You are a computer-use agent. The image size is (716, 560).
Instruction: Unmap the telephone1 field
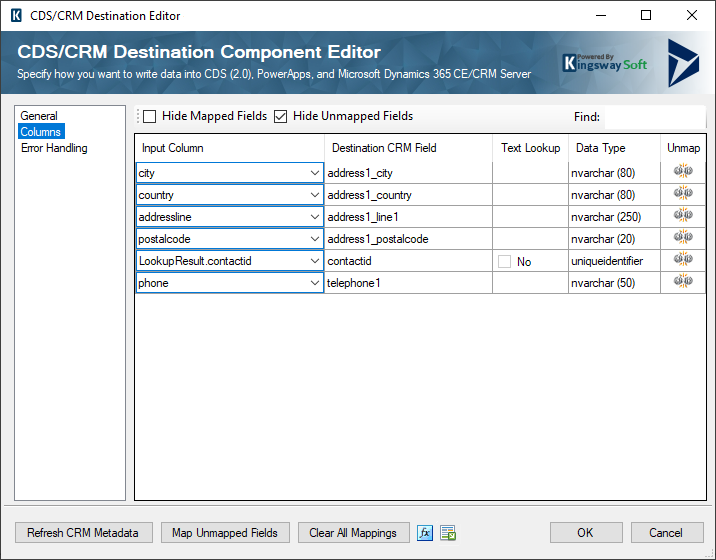pos(683,281)
